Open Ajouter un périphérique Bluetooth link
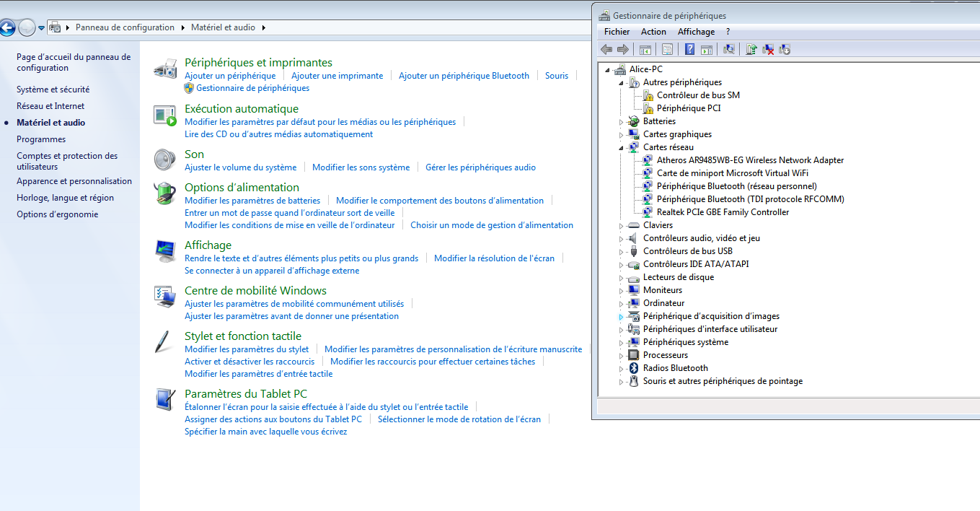The height and width of the screenshot is (511, 980). (x=464, y=76)
